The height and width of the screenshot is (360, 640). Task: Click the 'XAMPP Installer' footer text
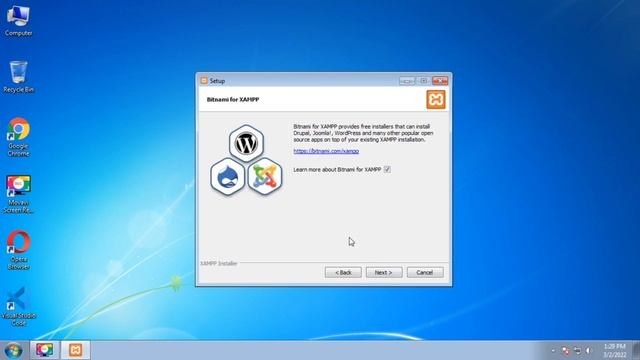coord(219,264)
